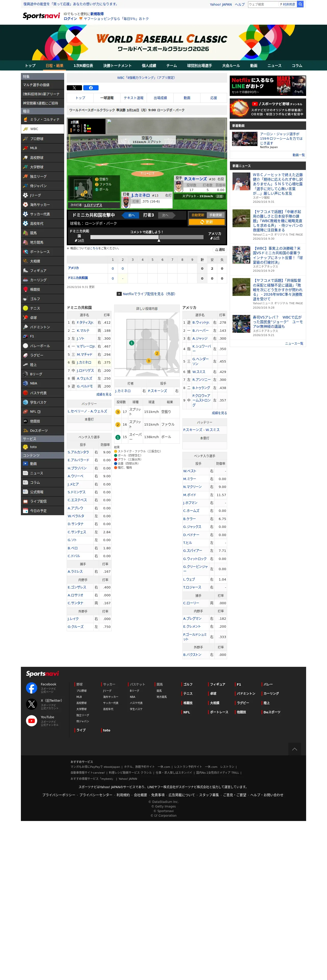Click Netflixでライブ配信を見る link
The width and height of the screenshot is (327, 980).
tap(149, 294)
